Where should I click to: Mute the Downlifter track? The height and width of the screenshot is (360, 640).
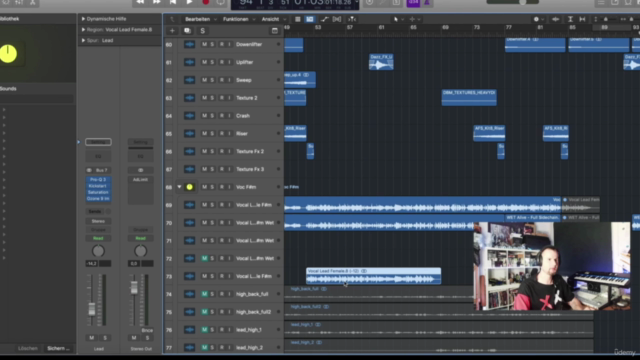(x=204, y=44)
